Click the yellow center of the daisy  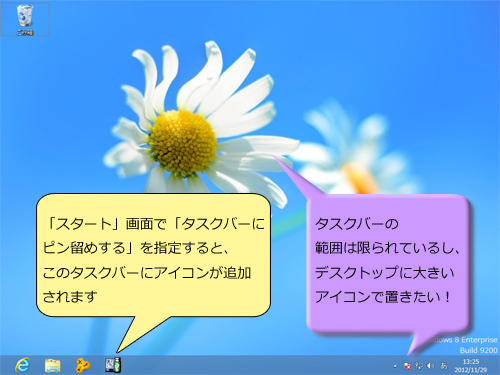pos(183,143)
